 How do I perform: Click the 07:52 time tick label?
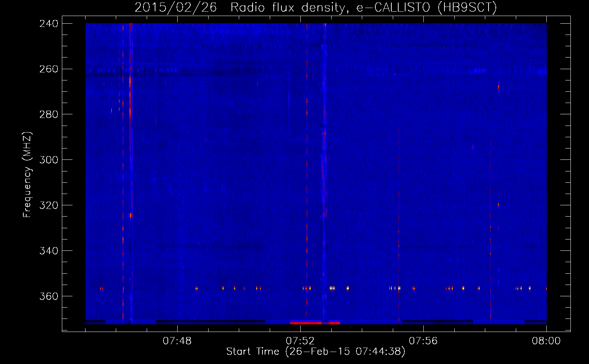pos(300,341)
